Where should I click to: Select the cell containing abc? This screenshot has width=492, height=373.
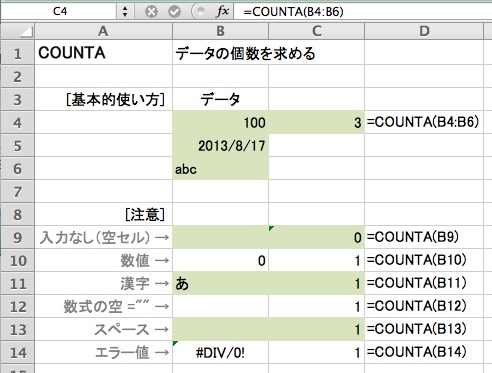coord(220,169)
